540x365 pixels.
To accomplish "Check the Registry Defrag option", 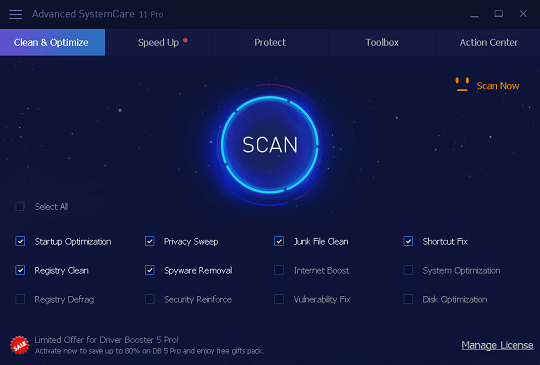I will pos(20,299).
